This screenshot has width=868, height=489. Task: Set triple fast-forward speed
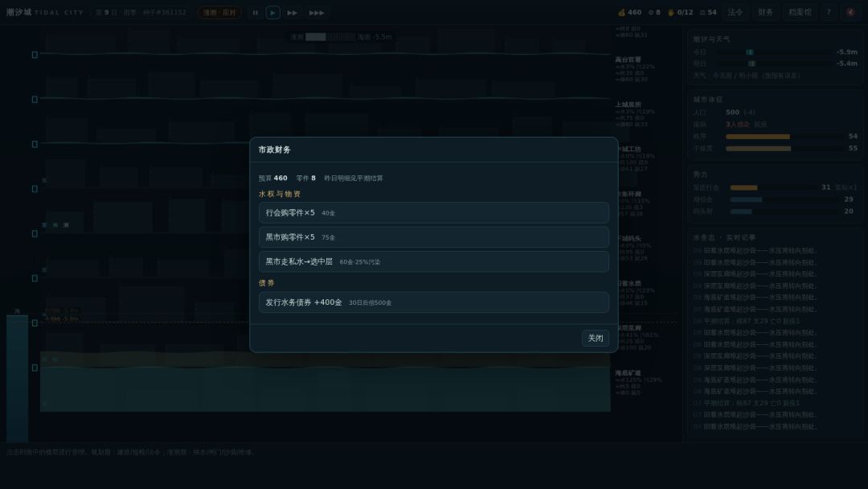pos(317,13)
